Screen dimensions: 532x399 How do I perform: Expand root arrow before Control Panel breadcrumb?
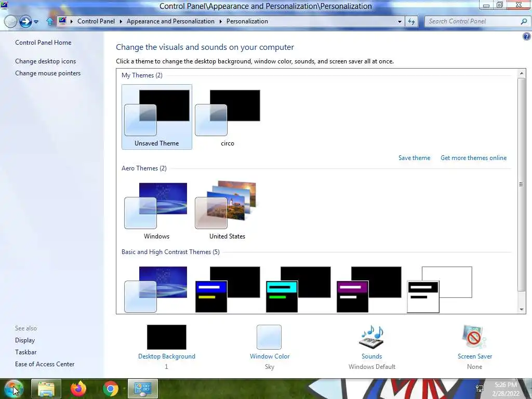[72, 21]
